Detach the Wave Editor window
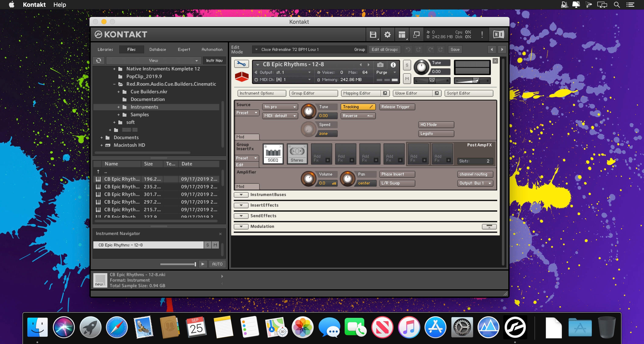The width and height of the screenshot is (644, 344). click(x=437, y=93)
